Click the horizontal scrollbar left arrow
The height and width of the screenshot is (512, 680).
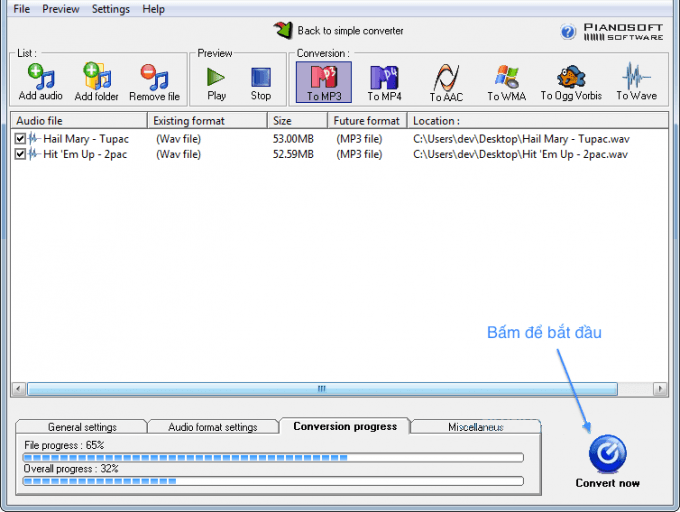(x=18, y=388)
